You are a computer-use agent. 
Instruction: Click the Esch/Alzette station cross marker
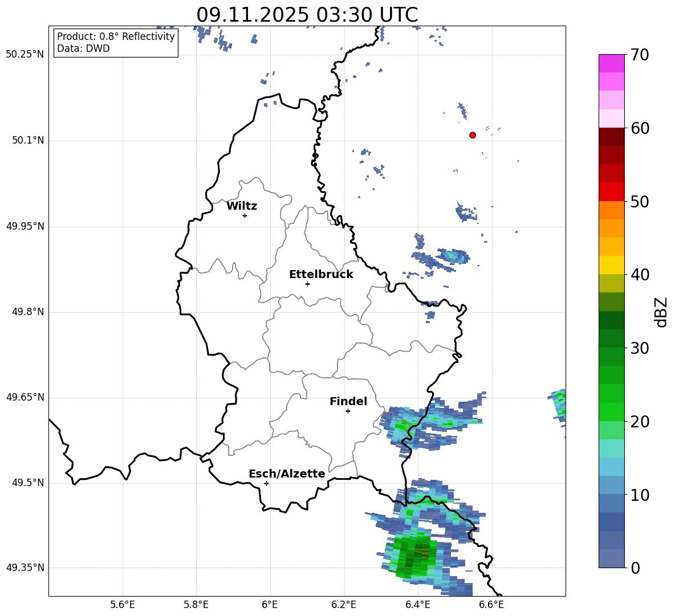pyautogui.click(x=266, y=483)
